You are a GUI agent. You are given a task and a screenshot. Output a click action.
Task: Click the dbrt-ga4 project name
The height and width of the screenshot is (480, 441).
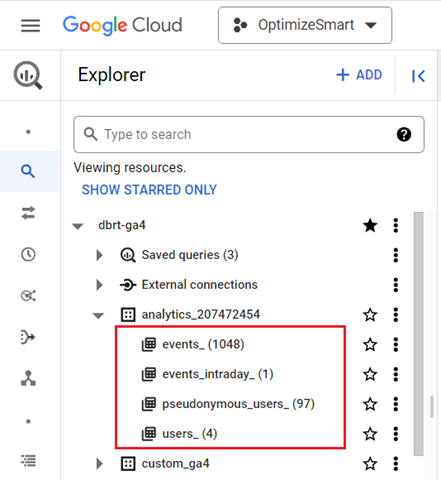tap(122, 225)
